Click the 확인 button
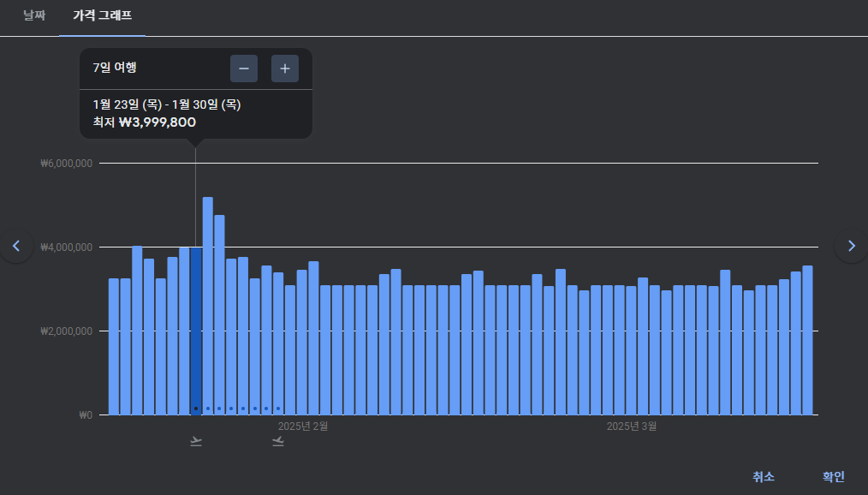The height and width of the screenshot is (495, 868). (x=833, y=477)
